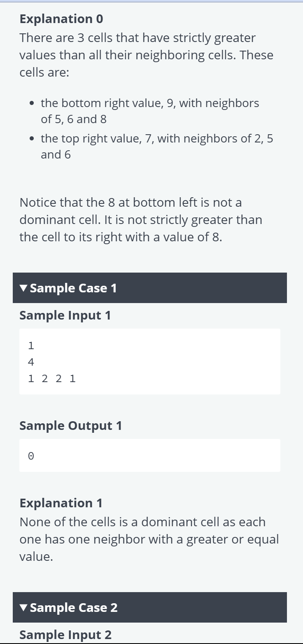
Task: Click the bullet about the top right value 7
Action: pyautogui.click(x=157, y=147)
